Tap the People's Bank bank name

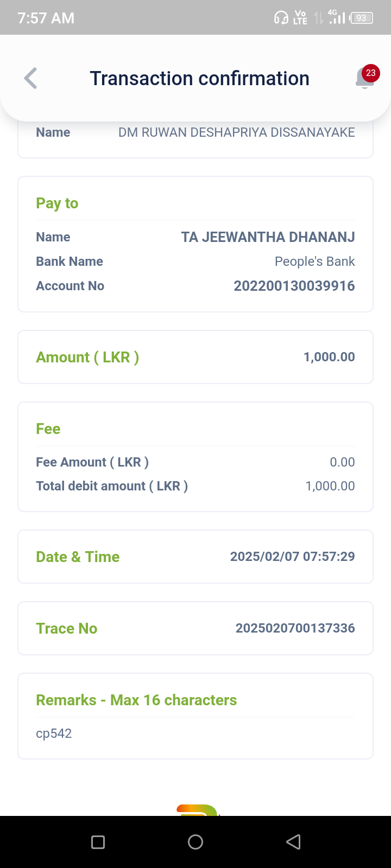coord(314,261)
